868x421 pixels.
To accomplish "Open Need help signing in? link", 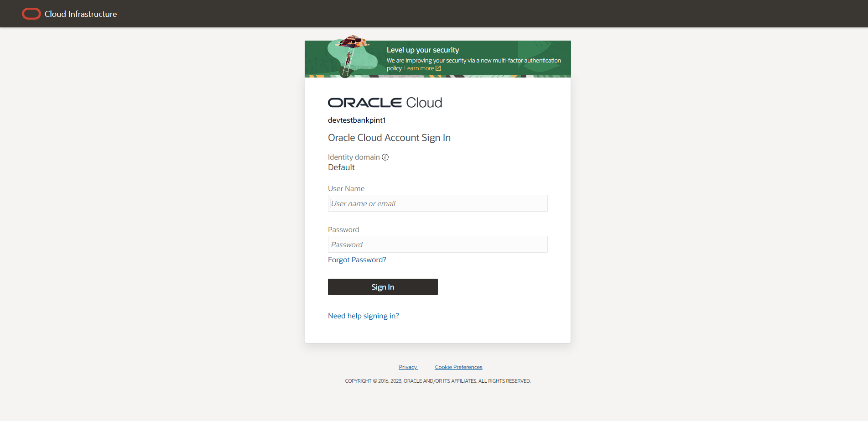I will click(364, 316).
